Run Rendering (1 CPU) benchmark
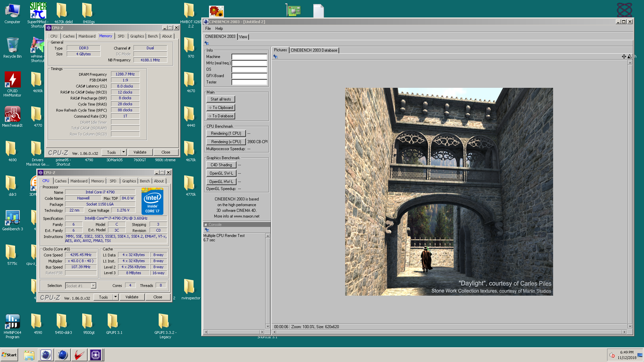This screenshot has width=644, height=362. (x=226, y=133)
